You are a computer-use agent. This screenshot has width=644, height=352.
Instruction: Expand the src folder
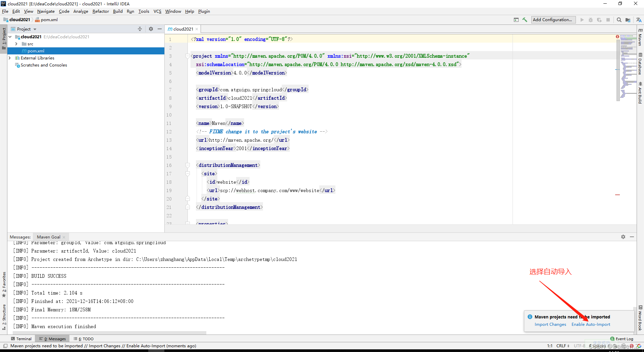tap(16, 44)
